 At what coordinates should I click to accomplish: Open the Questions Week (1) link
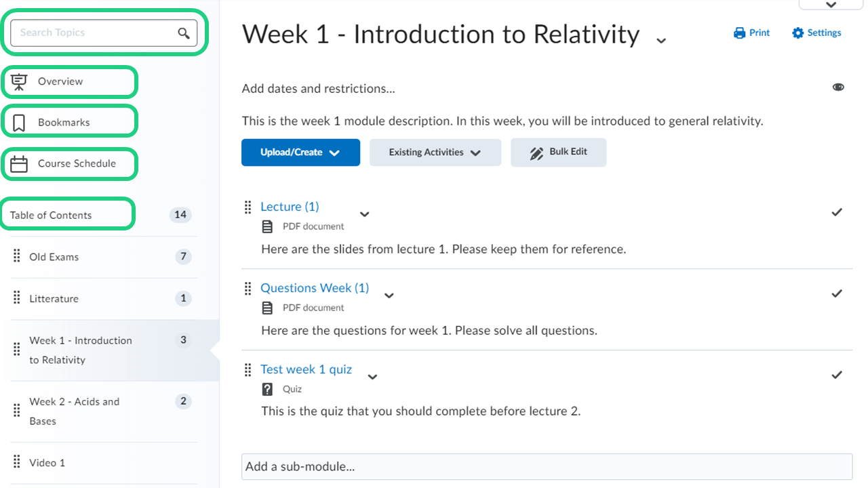pyautogui.click(x=315, y=288)
